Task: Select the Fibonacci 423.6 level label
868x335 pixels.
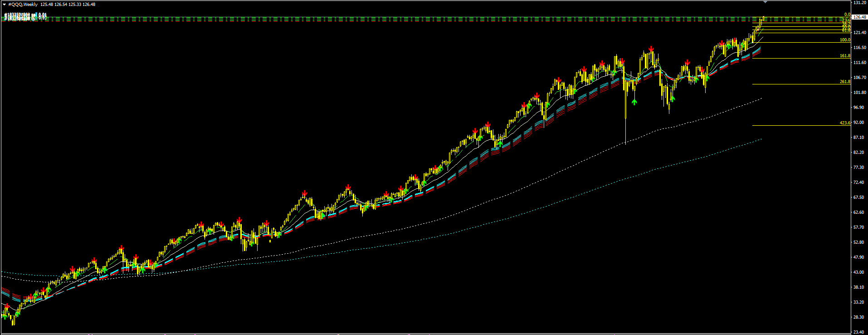Action: [845, 123]
